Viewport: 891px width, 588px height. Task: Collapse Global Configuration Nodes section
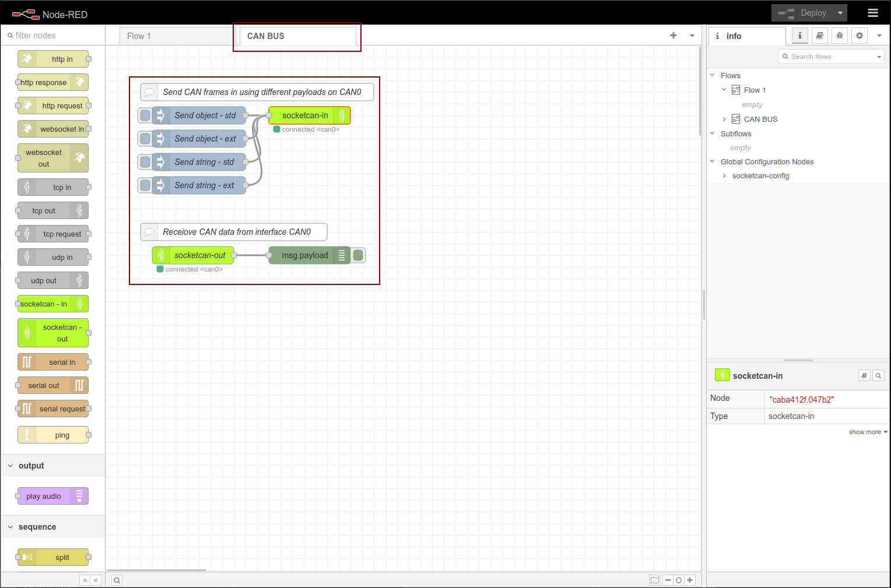(x=713, y=161)
